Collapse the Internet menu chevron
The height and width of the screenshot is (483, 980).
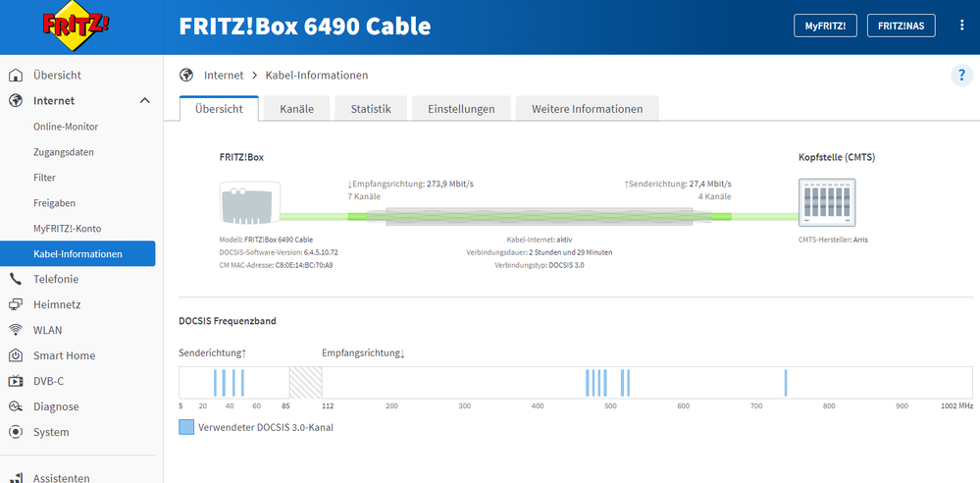point(144,101)
